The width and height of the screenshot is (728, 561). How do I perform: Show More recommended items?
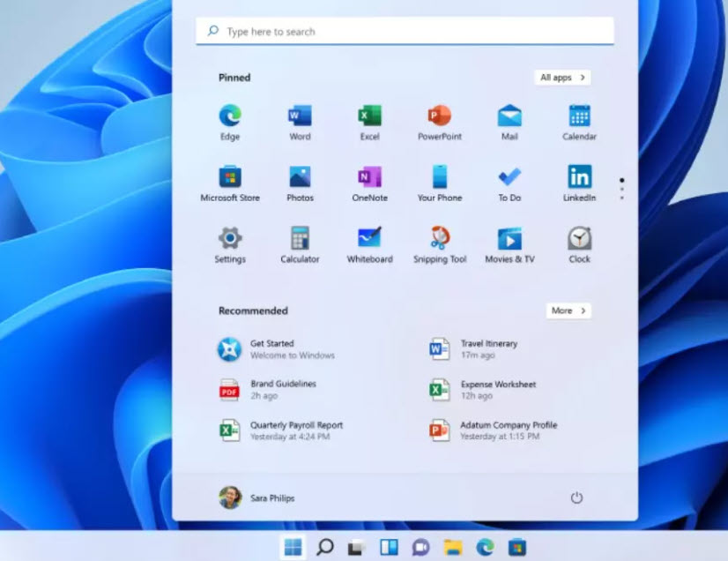click(x=568, y=310)
